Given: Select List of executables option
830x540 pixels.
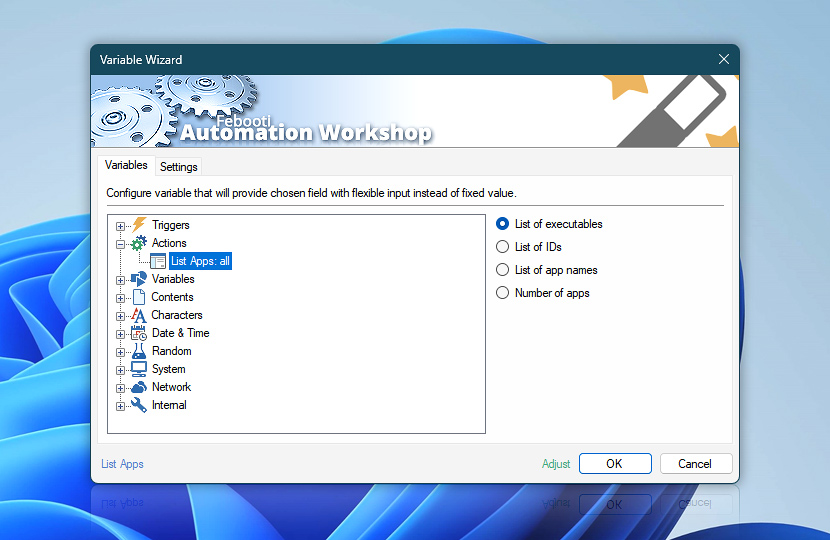Looking at the screenshot, I should click(x=549, y=224).
